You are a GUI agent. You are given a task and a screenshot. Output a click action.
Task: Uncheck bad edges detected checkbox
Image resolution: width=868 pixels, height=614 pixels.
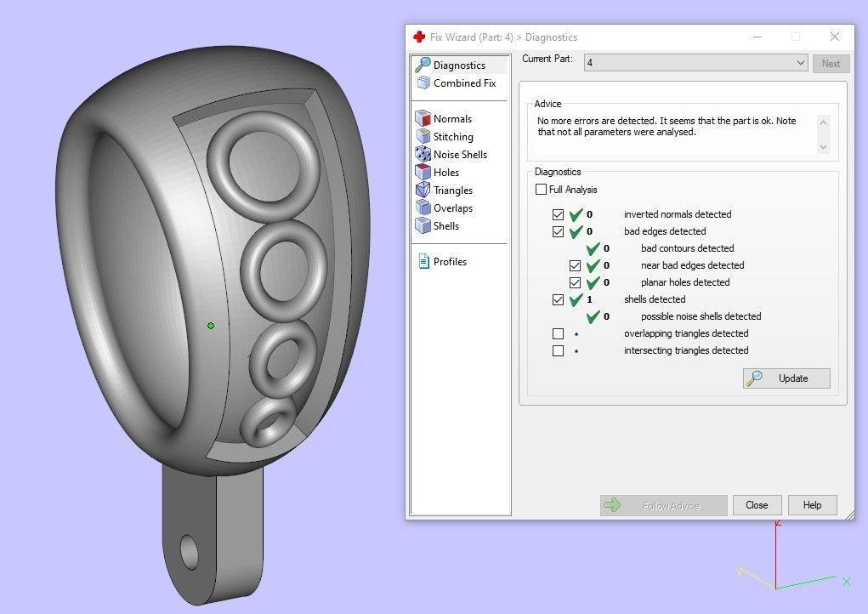[x=558, y=231]
